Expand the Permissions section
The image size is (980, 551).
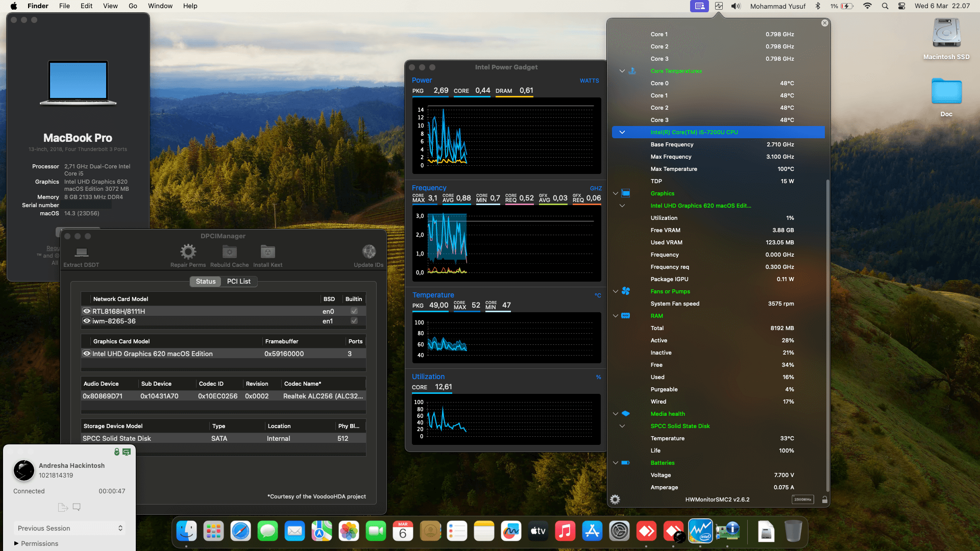pos(16,543)
